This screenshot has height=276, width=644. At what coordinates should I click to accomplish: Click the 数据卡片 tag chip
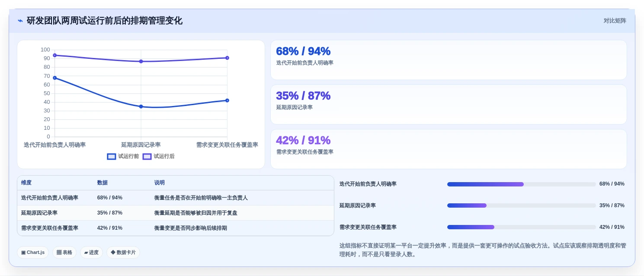[123, 253]
